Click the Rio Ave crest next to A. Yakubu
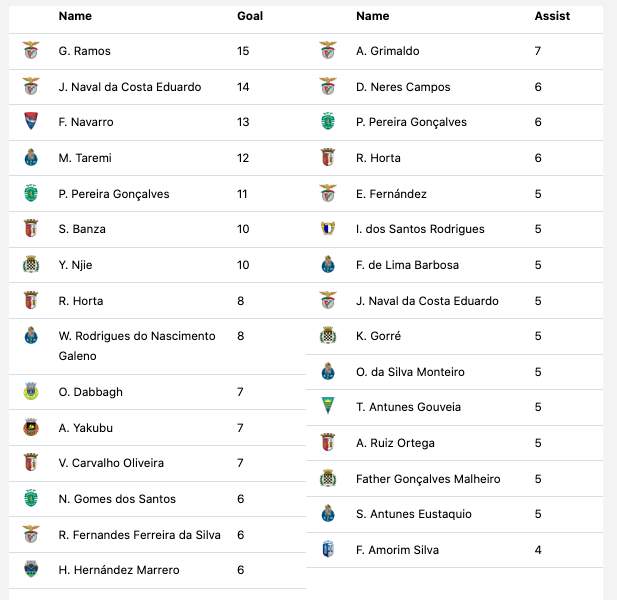The height and width of the screenshot is (600, 617). point(31,427)
